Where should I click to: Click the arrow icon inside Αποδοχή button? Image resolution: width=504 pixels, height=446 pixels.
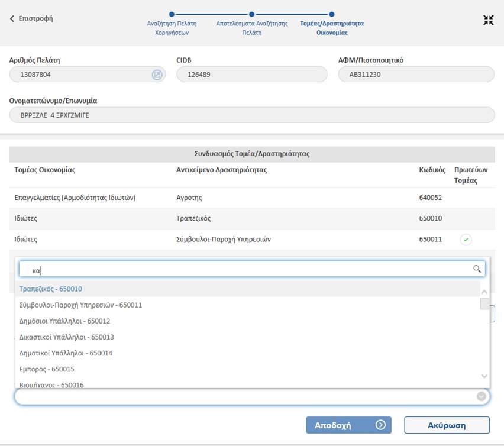tap(380, 425)
